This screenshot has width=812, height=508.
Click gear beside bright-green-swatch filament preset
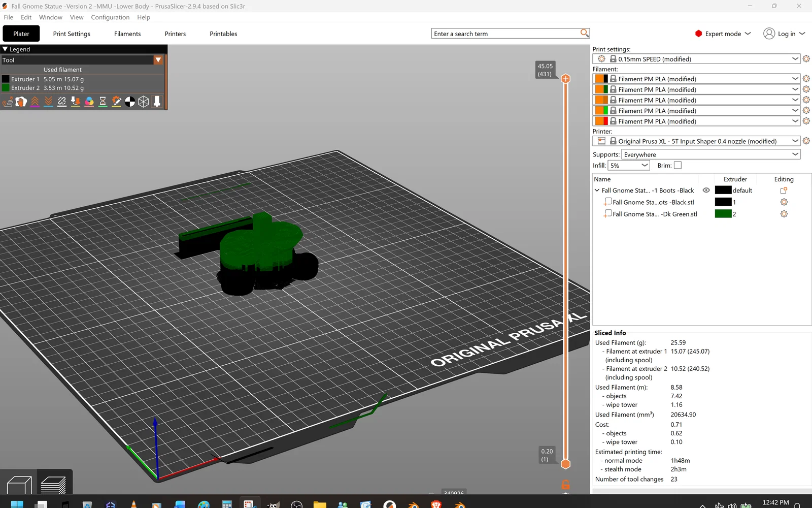[x=806, y=111]
